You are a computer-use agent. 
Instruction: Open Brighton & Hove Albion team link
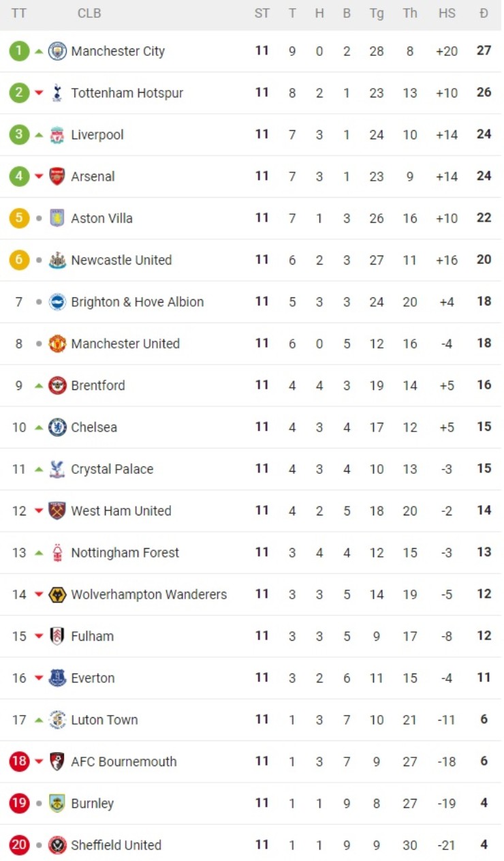click(x=137, y=302)
